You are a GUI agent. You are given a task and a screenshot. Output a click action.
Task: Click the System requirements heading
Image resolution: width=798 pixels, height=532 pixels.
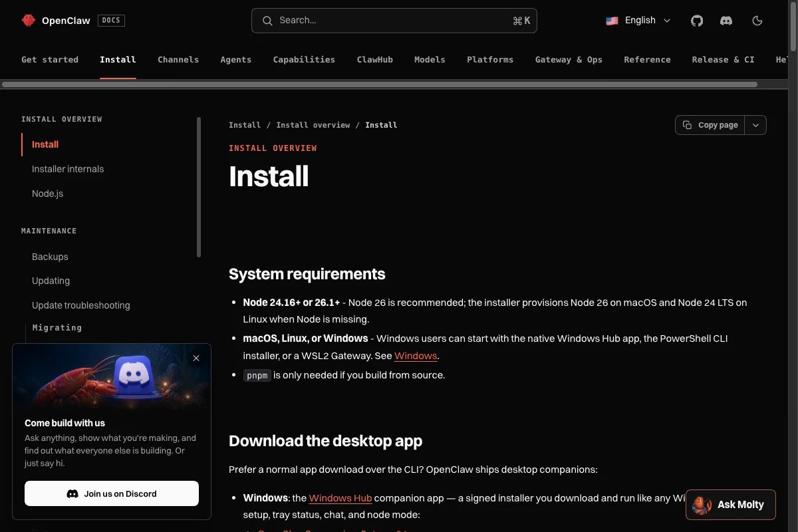point(307,274)
